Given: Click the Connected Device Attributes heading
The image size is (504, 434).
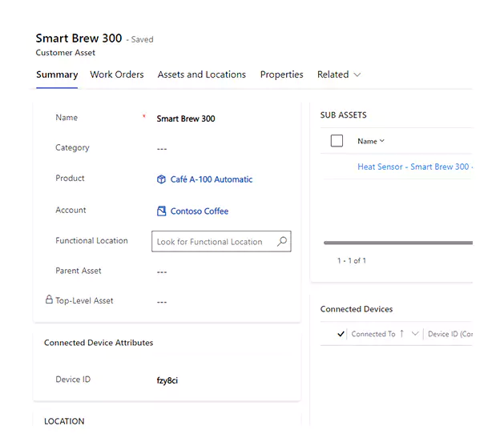Looking at the screenshot, I should (99, 343).
